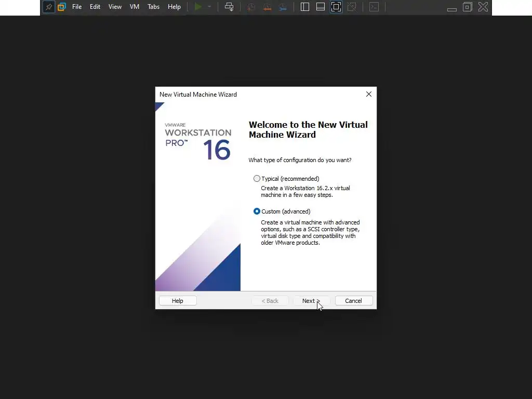This screenshot has height=399, width=532.
Task: Select Custom (advanced) configuration
Action: tap(282, 211)
